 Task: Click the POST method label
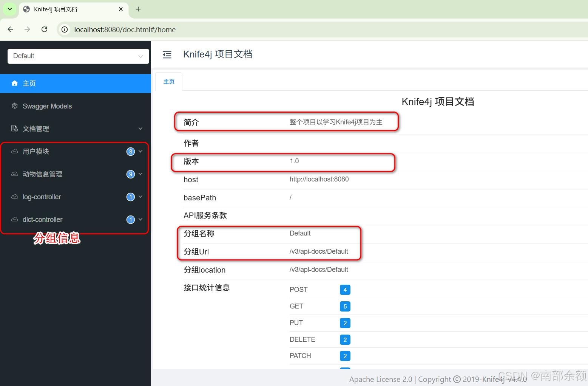(x=299, y=290)
